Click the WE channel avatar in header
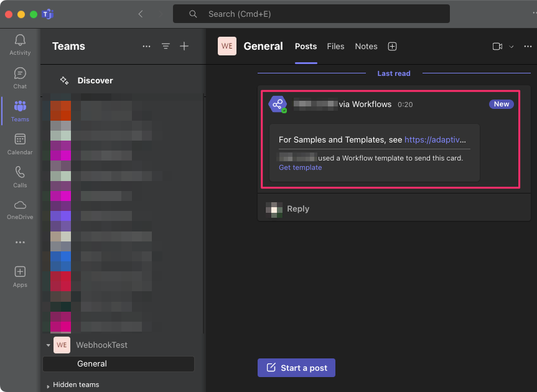Image resolution: width=537 pixels, height=392 pixels. pos(227,46)
